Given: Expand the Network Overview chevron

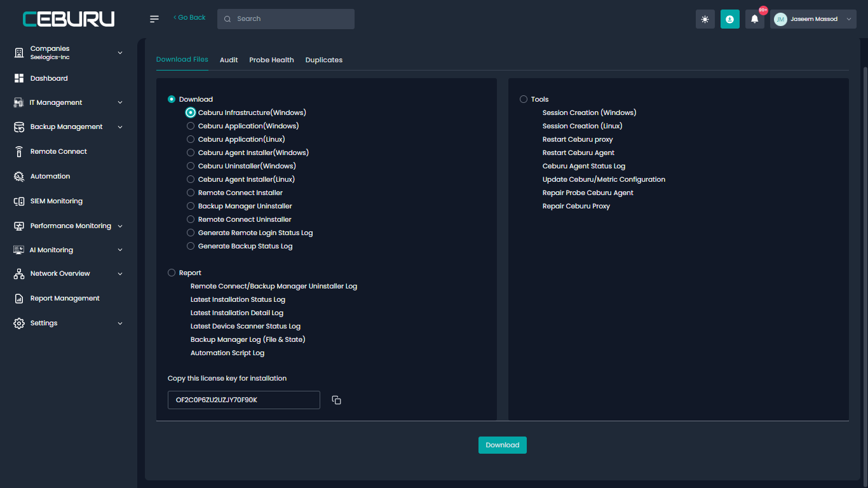Looking at the screenshot, I should [120, 274].
